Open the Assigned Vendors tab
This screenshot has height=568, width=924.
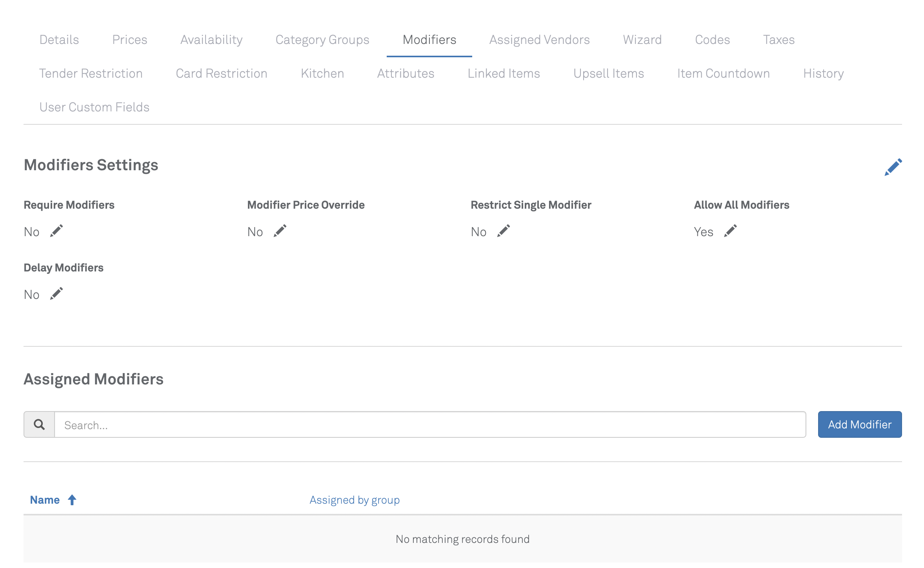539,40
